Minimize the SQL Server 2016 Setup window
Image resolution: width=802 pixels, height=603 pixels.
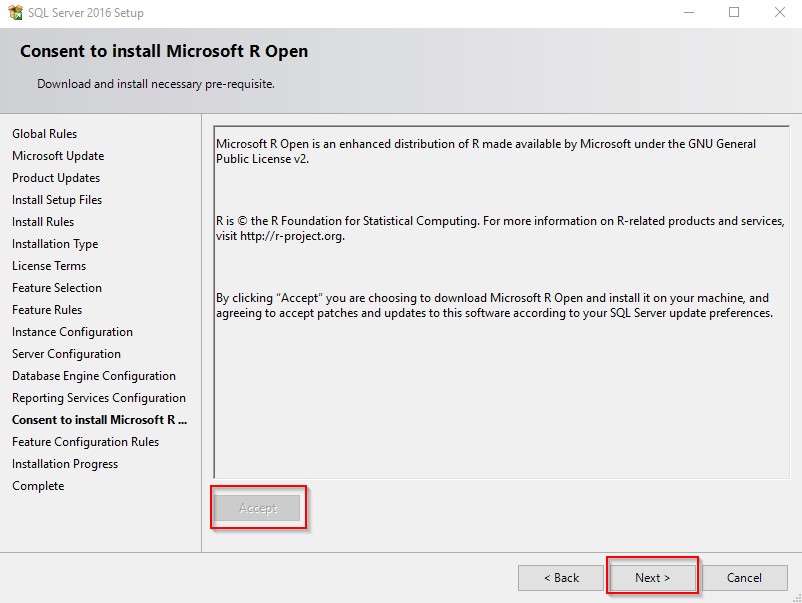(x=689, y=12)
